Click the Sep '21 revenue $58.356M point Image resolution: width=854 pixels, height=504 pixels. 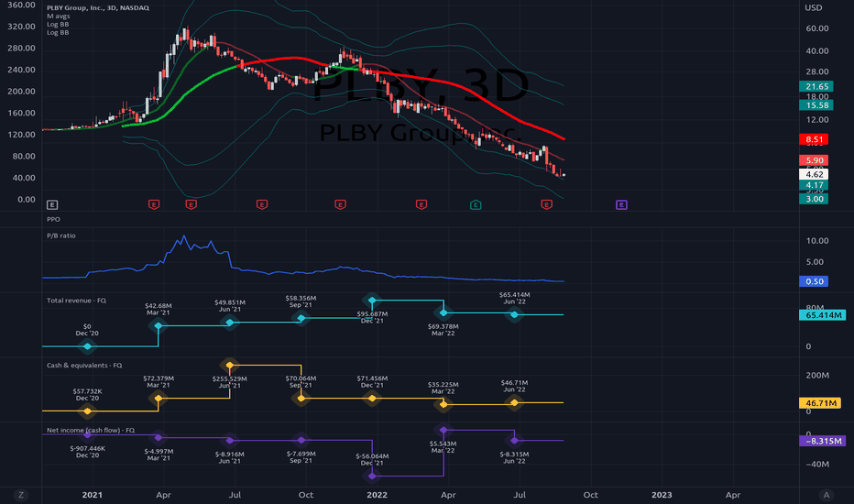click(x=301, y=318)
